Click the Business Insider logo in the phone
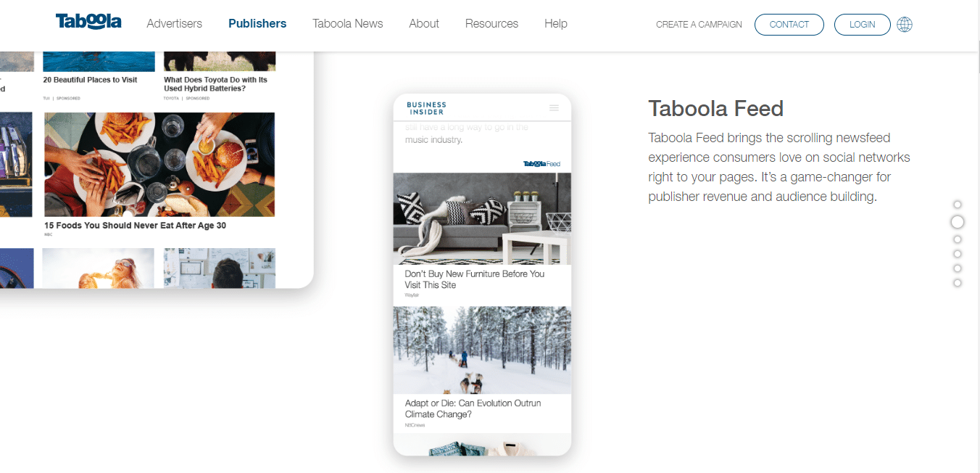980x473 pixels. (426, 109)
